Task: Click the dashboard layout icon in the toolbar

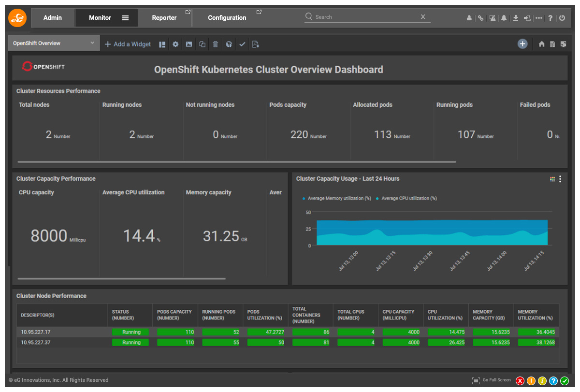Action: [x=162, y=44]
